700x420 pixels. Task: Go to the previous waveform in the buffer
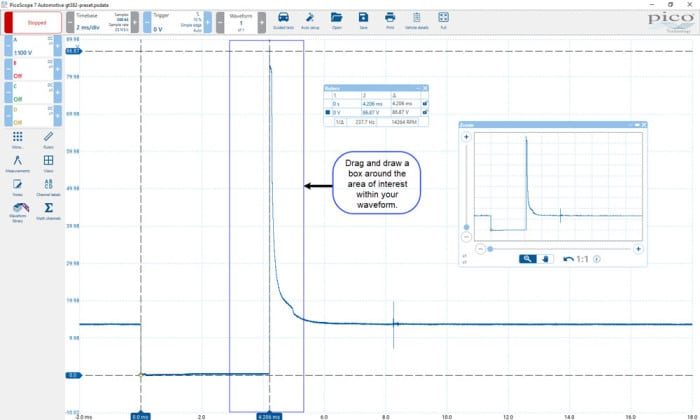(x=220, y=22)
